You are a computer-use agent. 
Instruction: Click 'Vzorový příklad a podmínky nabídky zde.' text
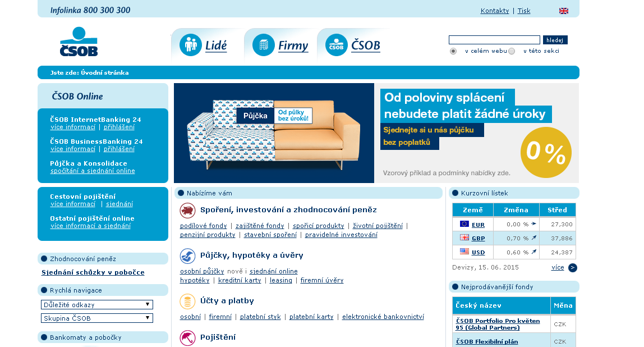447,173
